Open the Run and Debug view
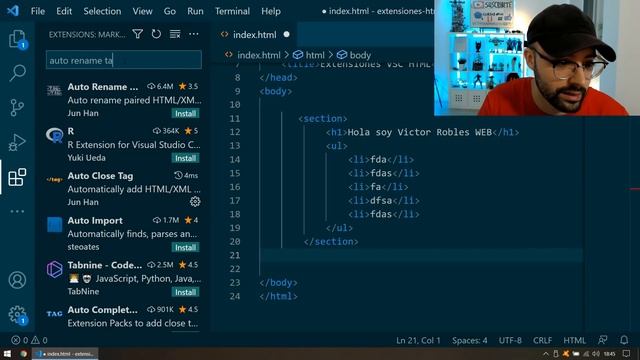 17,142
